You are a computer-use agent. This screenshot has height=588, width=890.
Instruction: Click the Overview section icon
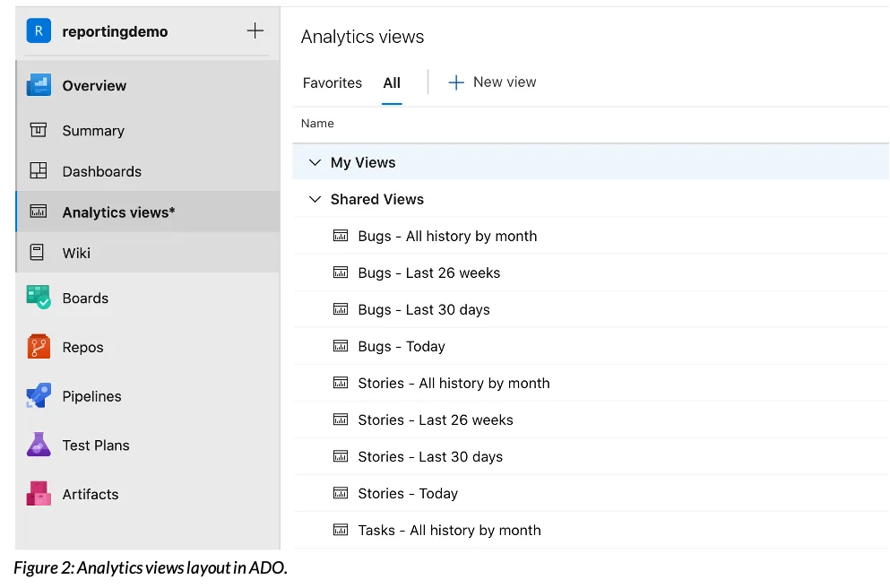[39, 85]
